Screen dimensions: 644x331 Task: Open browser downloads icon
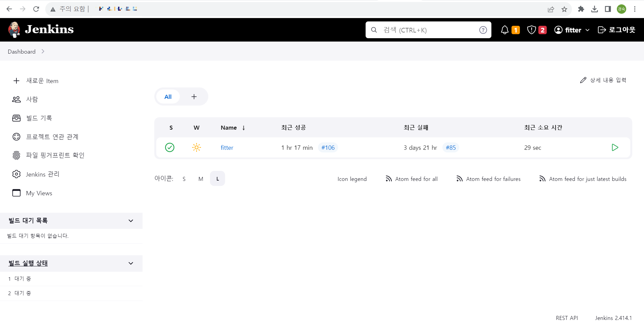pyautogui.click(x=595, y=9)
